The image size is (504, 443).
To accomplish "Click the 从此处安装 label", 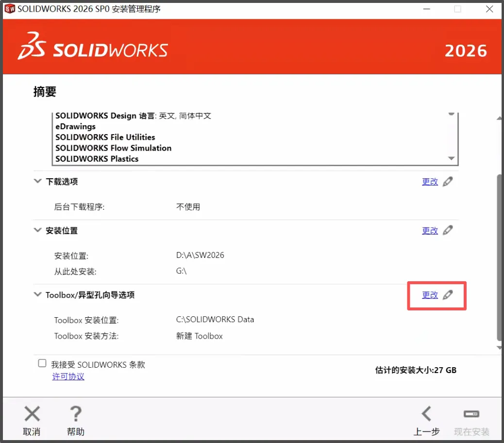I will (75, 272).
